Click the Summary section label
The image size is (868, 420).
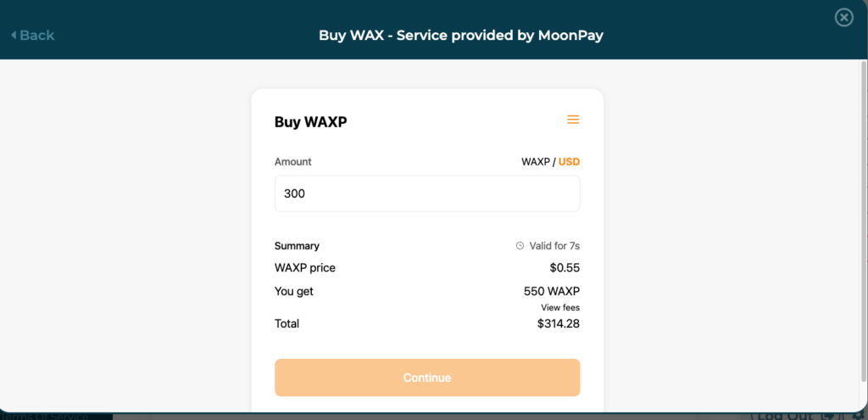pyautogui.click(x=297, y=246)
